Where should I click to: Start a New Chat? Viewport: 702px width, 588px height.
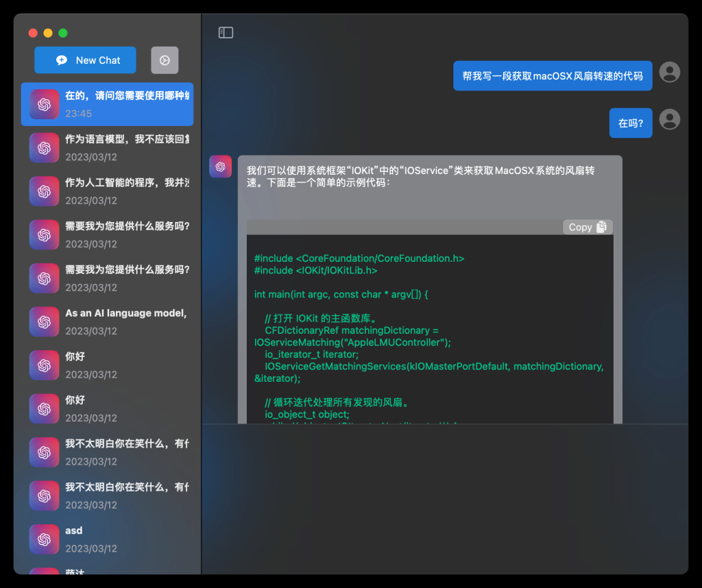tap(85, 60)
